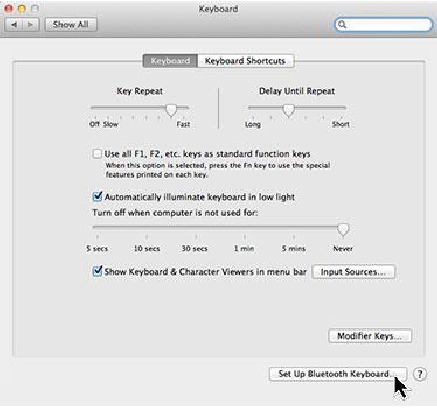Click the 'Fast' label under Key Repeat
This screenshot has width=437, height=408.
pos(183,124)
